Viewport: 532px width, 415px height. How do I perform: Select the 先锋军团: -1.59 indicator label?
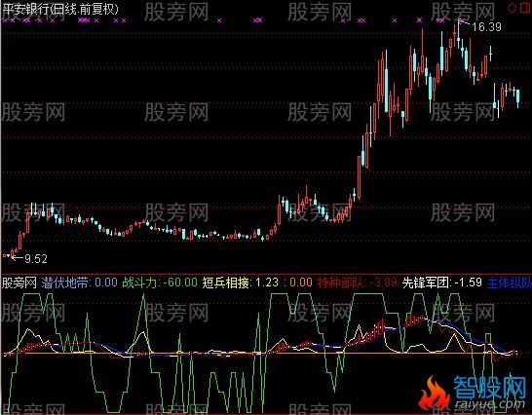point(442,283)
